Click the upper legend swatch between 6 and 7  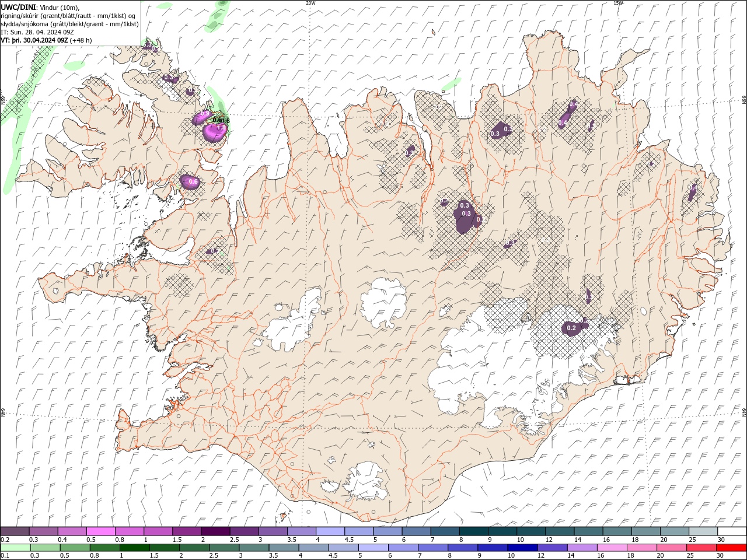[416, 531]
